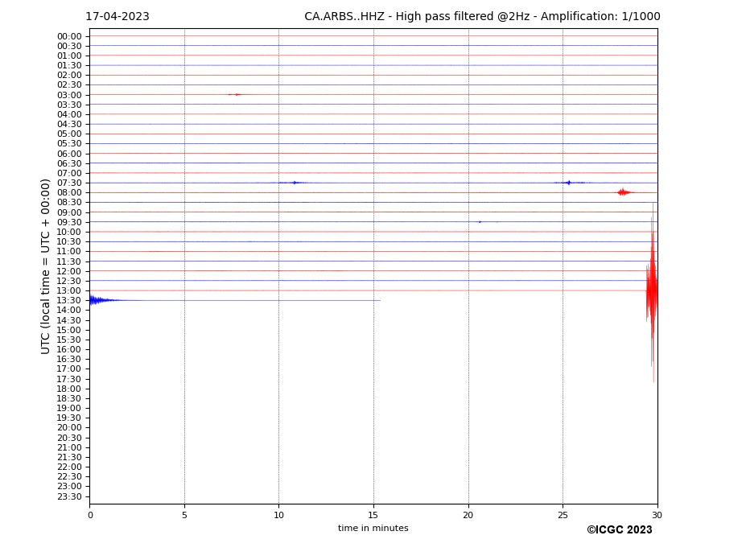The width and height of the screenshot is (746, 560).
Task: Click the 06:00 time row label
Action: click(69, 154)
